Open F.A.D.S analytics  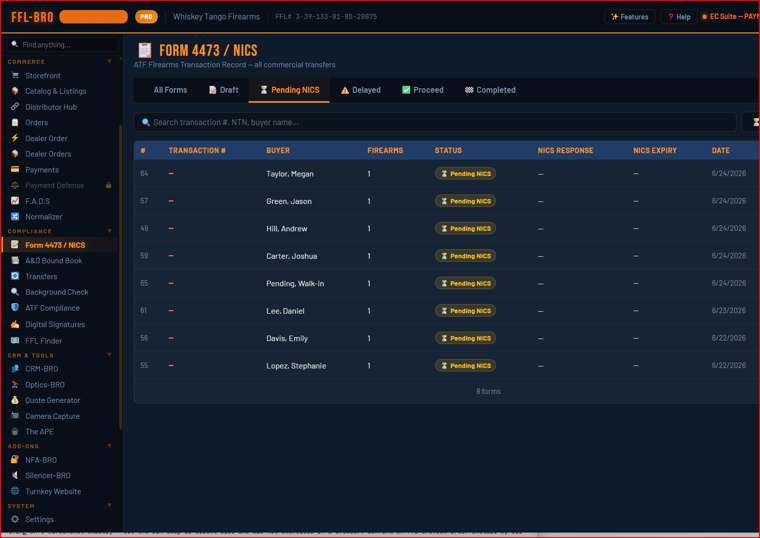click(37, 201)
